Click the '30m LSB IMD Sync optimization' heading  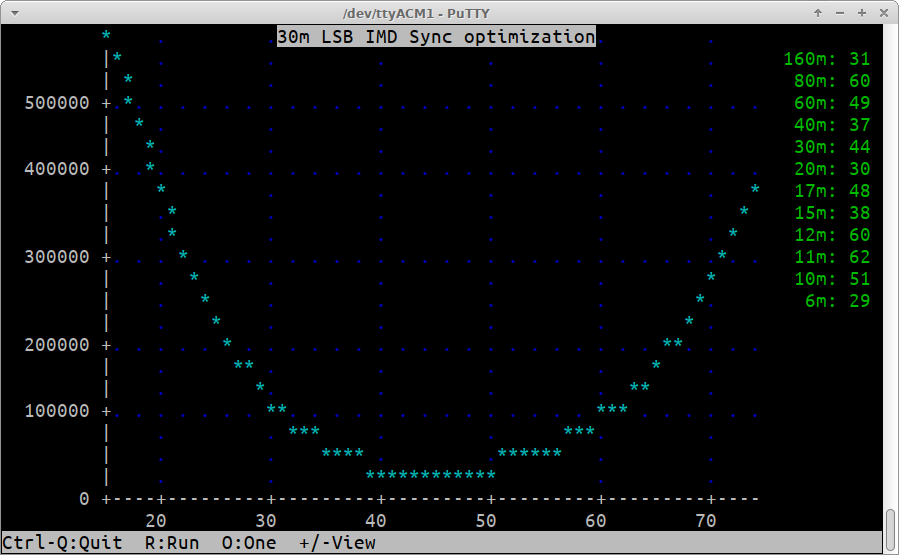click(x=436, y=37)
